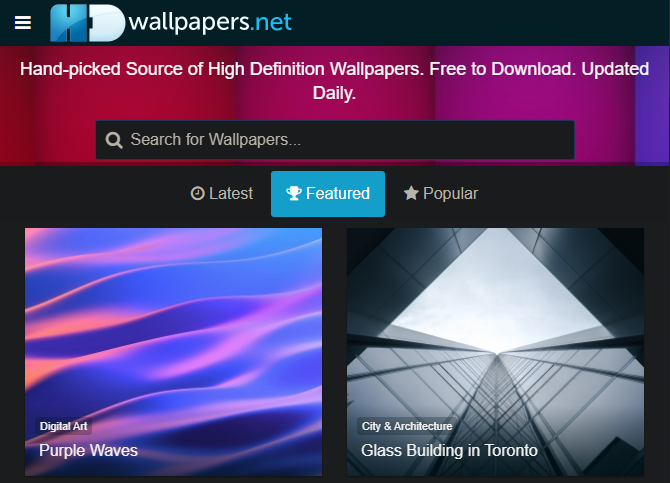Focus the Search for Wallpapers field
Image resolution: width=670 pixels, height=483 pixels.
click(335, 140)
